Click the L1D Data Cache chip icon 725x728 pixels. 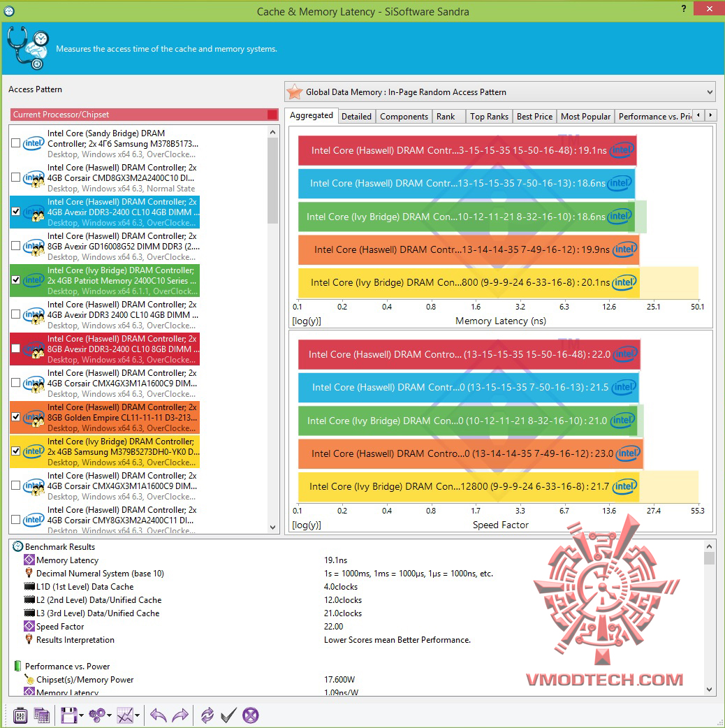pyautogui.click(x=29, y=586)
